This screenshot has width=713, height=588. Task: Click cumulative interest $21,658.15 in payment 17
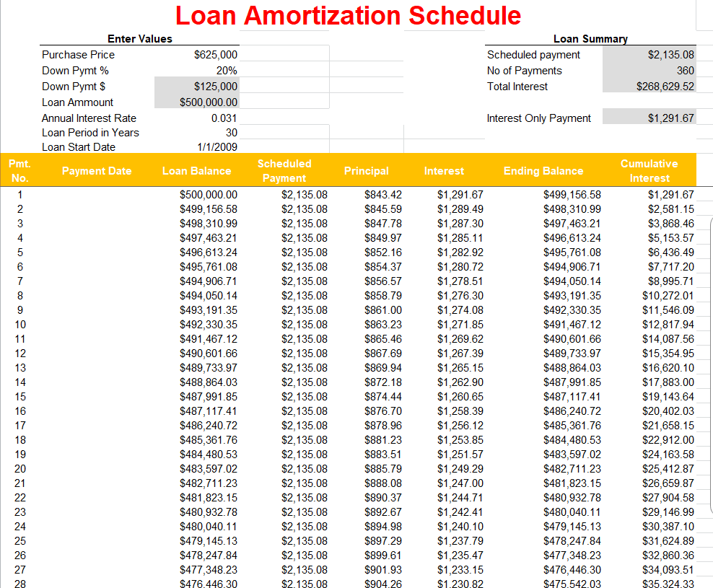(668, 426)
